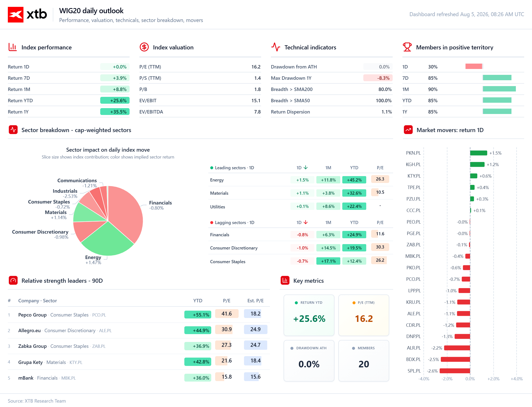Click the Financials P/E 11.6 cell
The height and width of the screenshot is (407, 532).
(380, 234)
